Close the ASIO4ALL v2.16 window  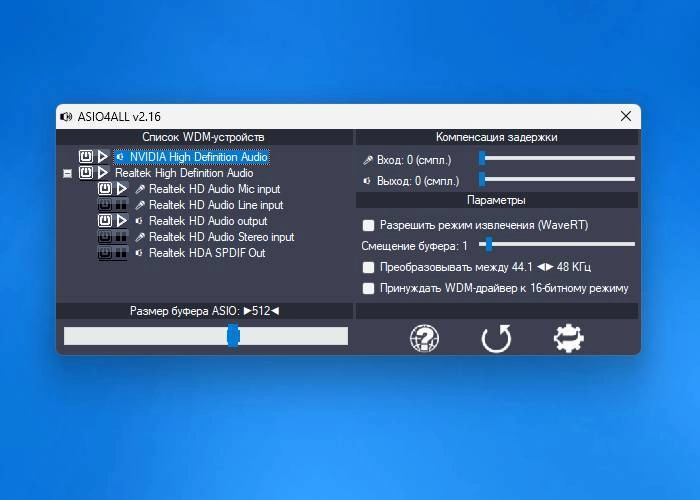pos(626,116)
